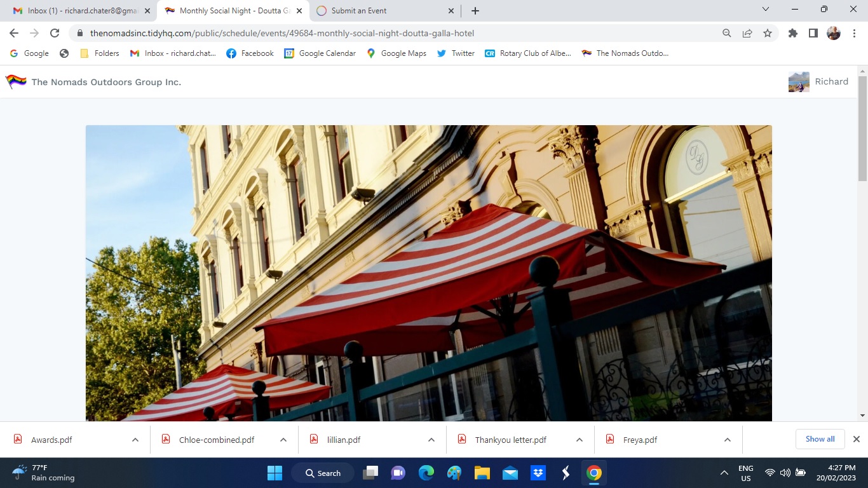Show hidden system tray icons
Screen dimensions: 868x488
[x=724, y=473]
